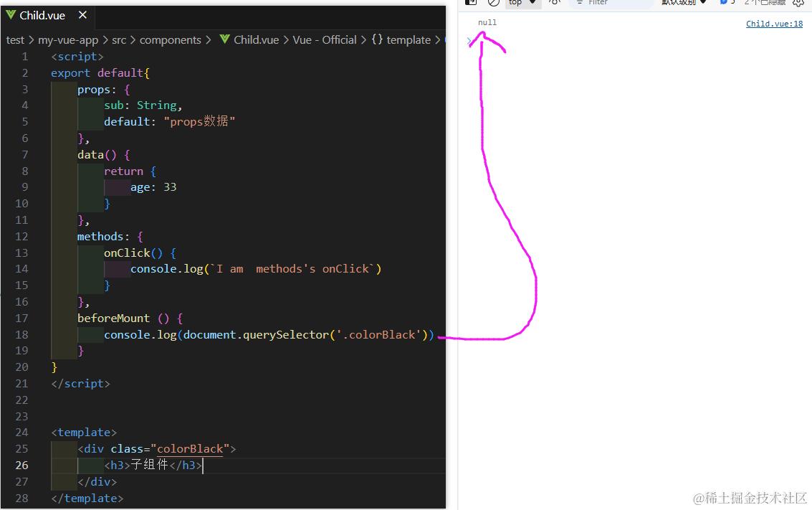Screen dimensions: 812x510
Task: Click the opening <script> tag on line 1
Action: pos(77,57)
